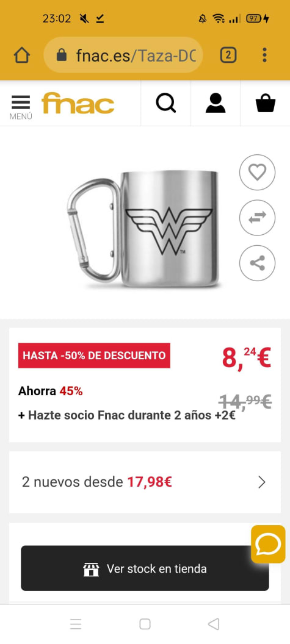Open the shopping basket icon

(x=266, y=103)
